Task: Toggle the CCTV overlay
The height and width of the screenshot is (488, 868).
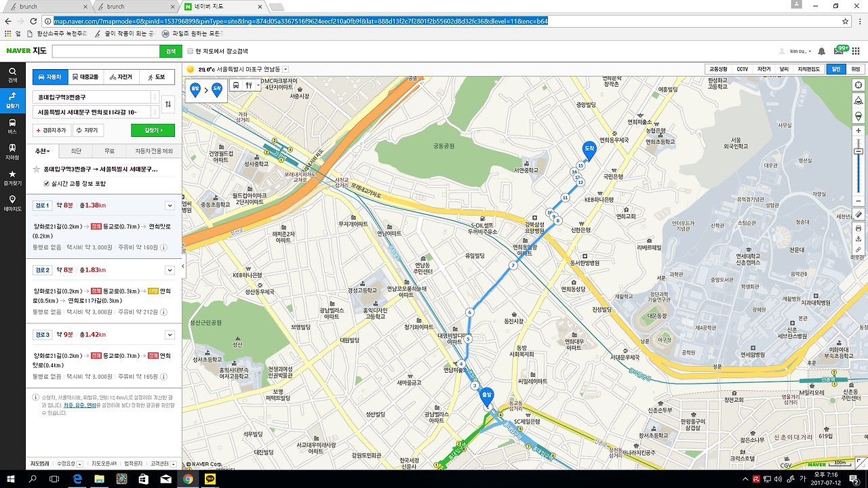Action: pos(743,69)
